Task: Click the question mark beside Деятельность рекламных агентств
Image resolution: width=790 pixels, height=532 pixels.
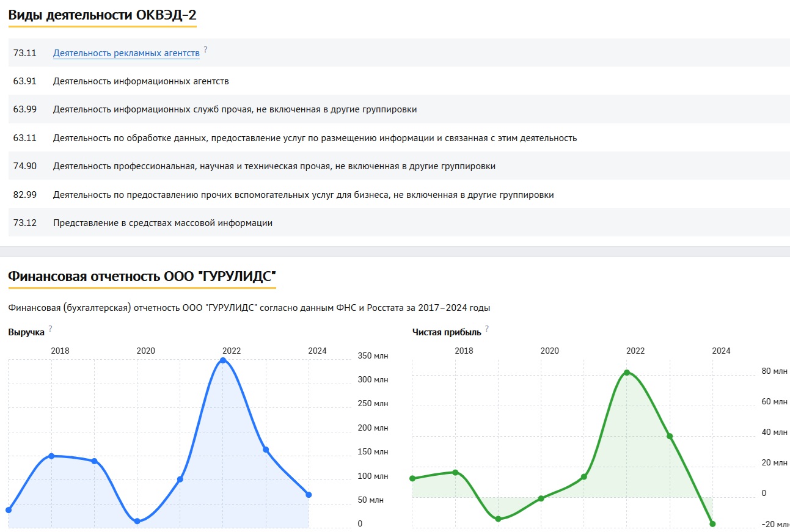Action: (206, 50)
